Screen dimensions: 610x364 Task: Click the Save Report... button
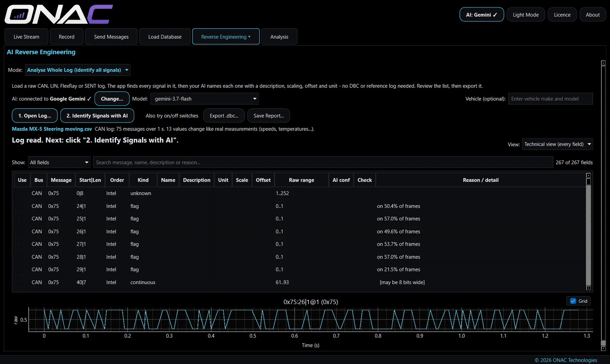(x=268, y=116)
